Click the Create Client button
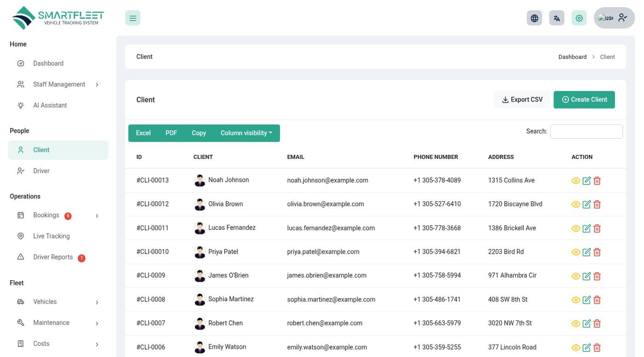Image resolution: width=644 pixels, height=357 pixels. coord(584,100)
